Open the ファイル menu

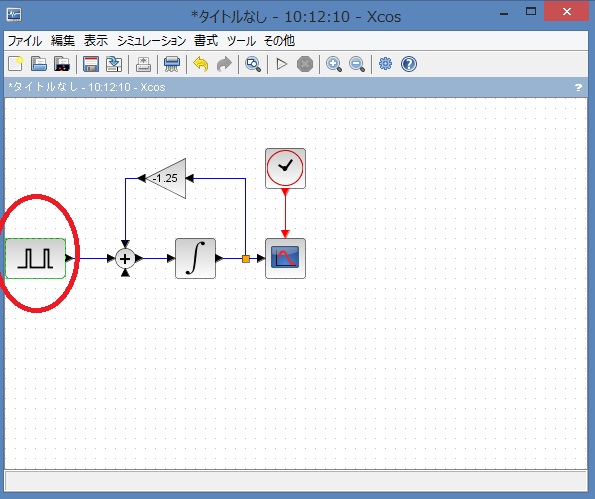click(x=25, y=41)
